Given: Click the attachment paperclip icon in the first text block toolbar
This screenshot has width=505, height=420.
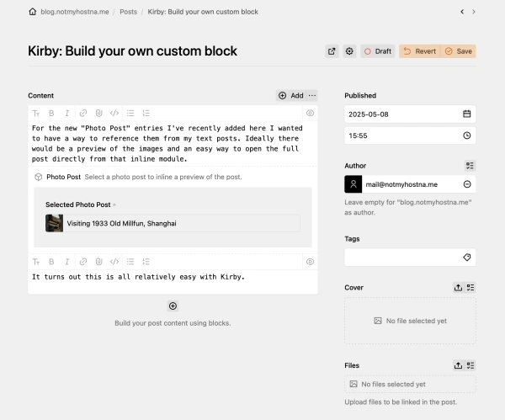Looking at the screenshot, I should pos(98,112).
